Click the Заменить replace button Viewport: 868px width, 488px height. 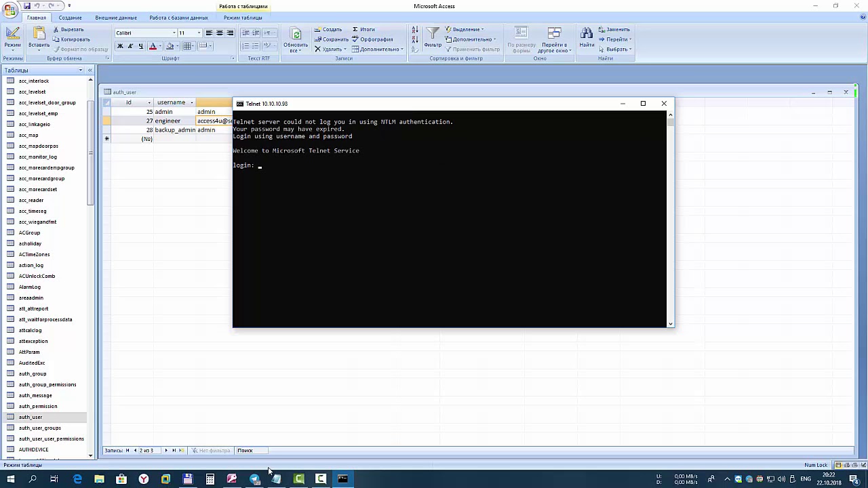(x=614, y=29)
